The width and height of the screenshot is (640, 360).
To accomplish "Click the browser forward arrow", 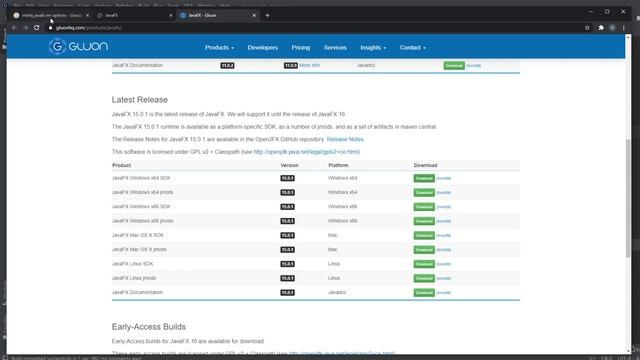I will tap(25, 28).
